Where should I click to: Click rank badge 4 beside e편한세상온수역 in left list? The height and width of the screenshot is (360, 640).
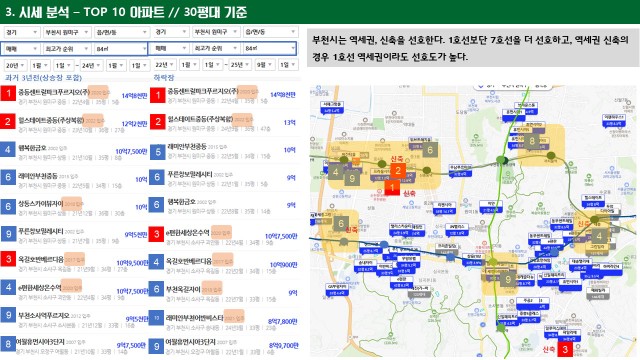click(8, 287)
